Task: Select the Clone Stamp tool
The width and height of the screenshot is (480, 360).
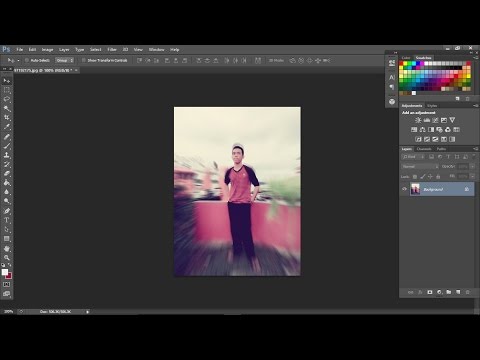Action: click(x=7, y=155)
